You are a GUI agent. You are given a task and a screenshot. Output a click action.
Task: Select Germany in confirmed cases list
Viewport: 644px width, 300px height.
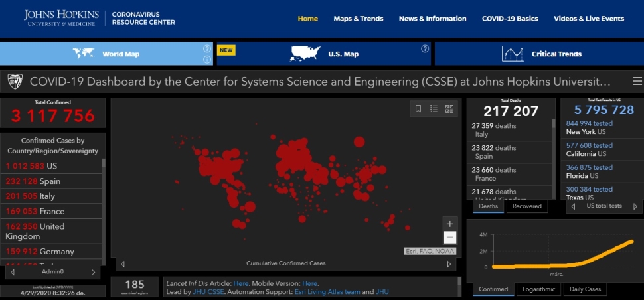click(x=51, y=252)
